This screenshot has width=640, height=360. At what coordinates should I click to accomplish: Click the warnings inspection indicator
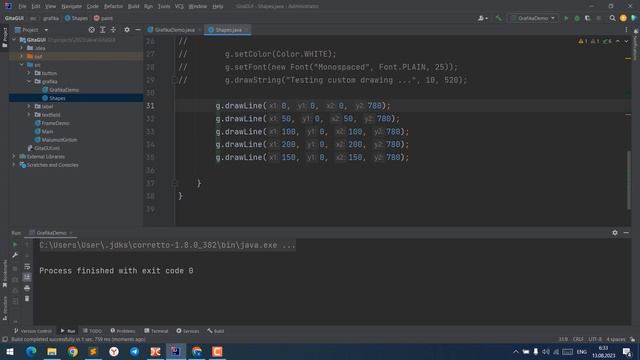pyautogui.click(x=595, y=41)
